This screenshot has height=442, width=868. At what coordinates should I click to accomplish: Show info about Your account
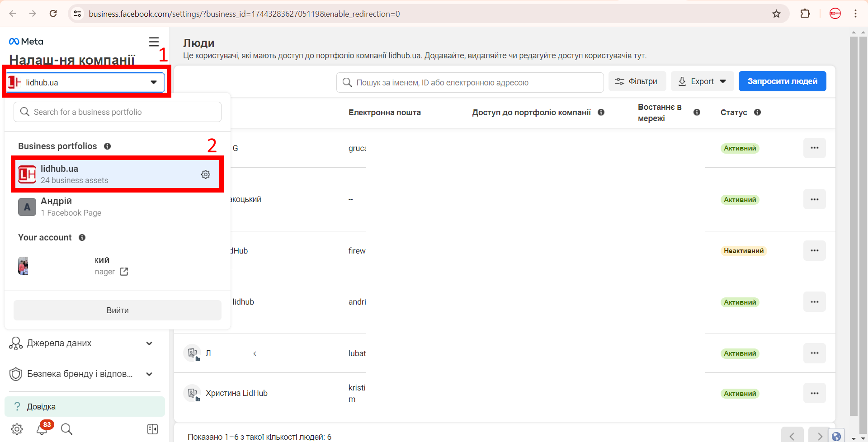point(82,238)
